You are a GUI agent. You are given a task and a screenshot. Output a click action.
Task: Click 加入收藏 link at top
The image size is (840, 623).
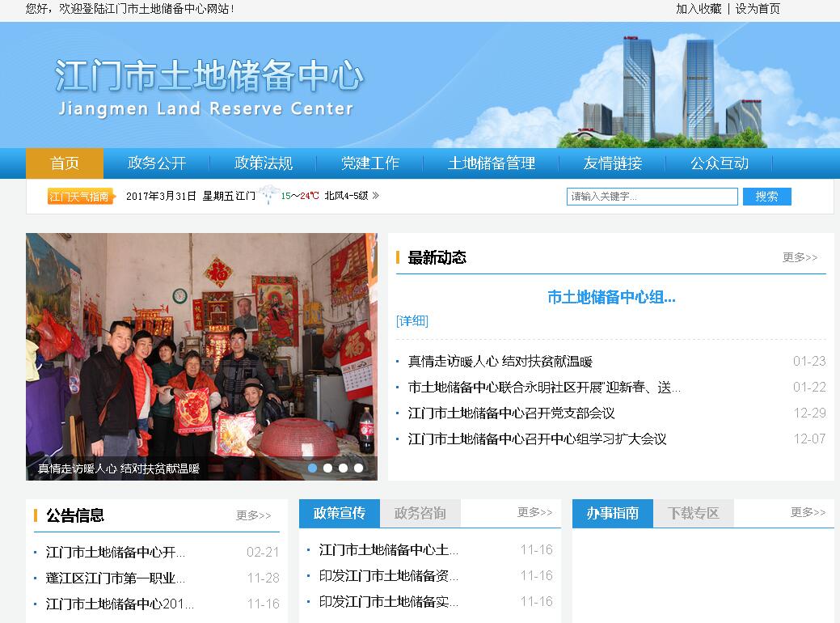tap(699, 9)
